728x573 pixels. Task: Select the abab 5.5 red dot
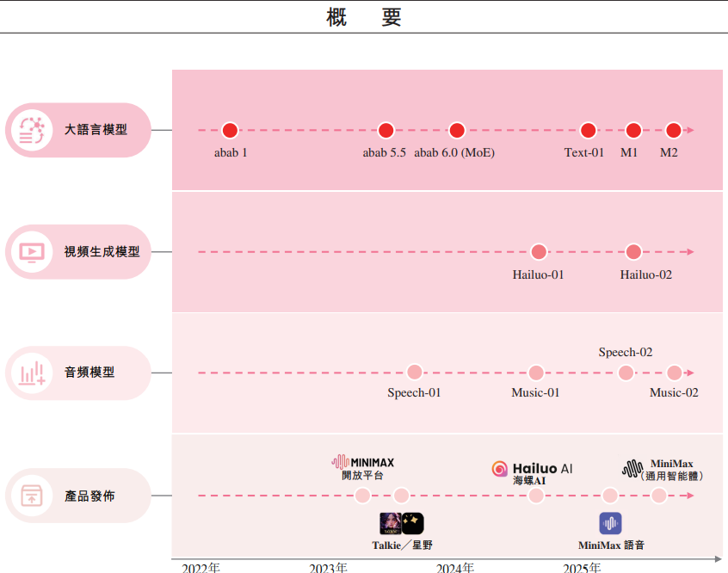tap(386, 131)
